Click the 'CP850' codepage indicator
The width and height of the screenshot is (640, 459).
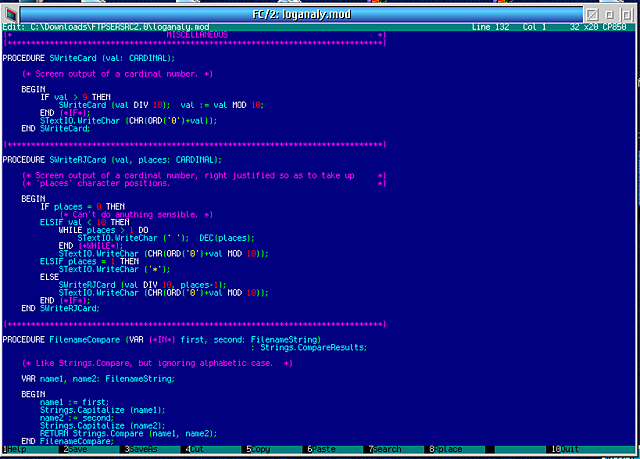point(614,27)
